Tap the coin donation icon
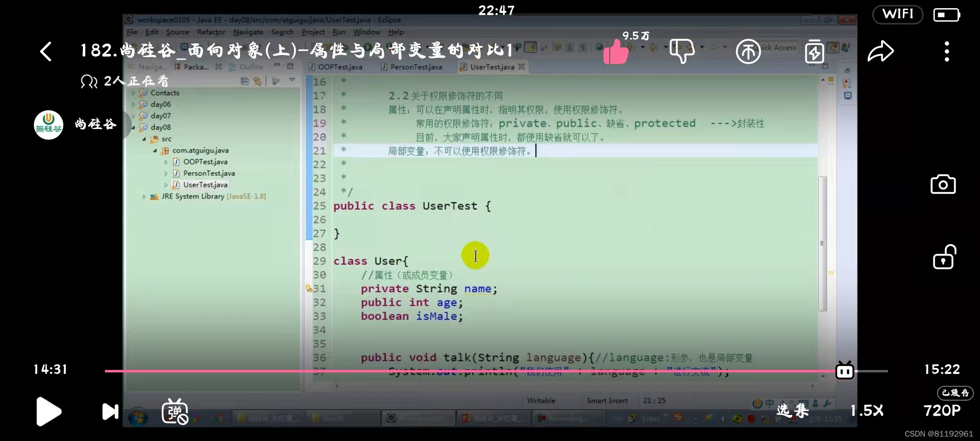Screen dimensions: 980x441 [748, 51]
